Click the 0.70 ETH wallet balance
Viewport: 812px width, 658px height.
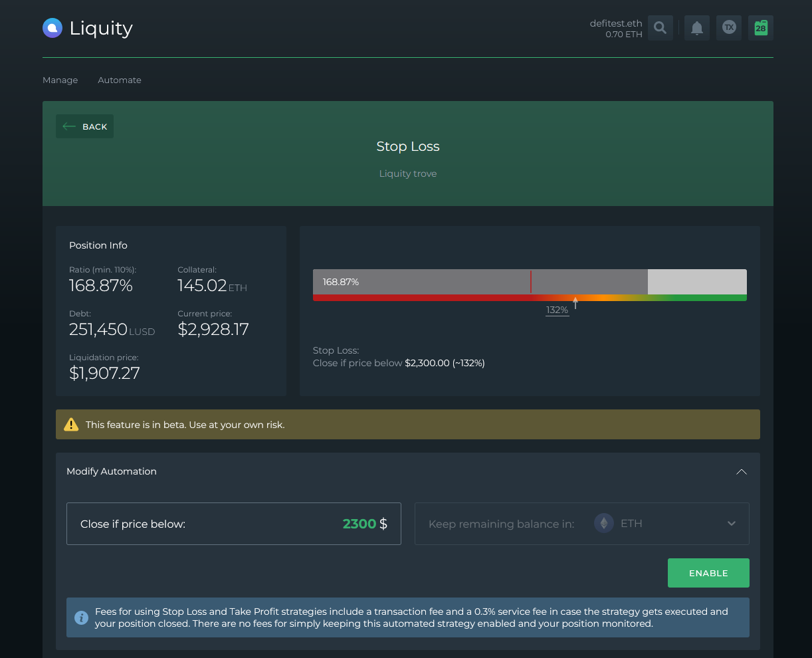624,35
